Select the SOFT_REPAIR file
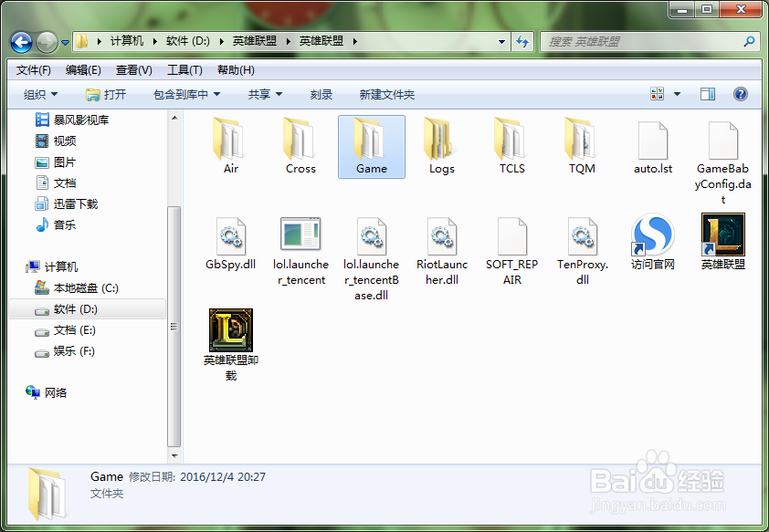 (512, 250)
